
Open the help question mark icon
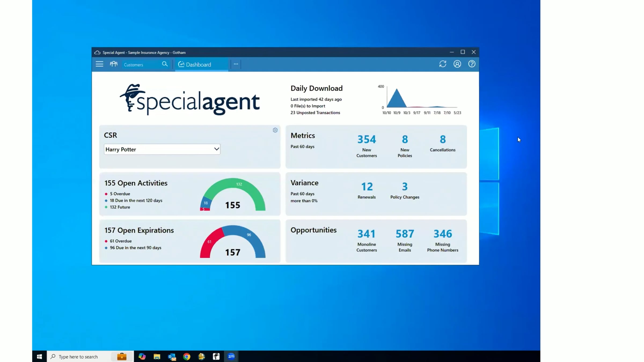[471, 64]
